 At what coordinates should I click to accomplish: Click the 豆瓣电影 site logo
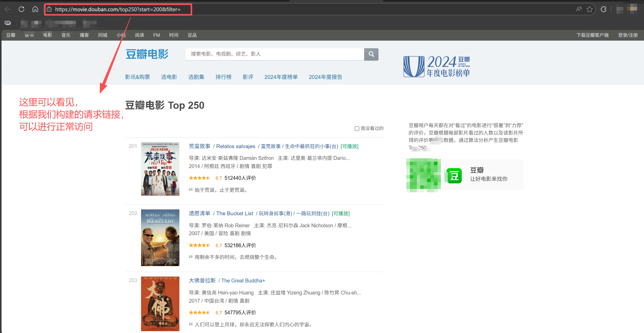[x=147, y=54]
